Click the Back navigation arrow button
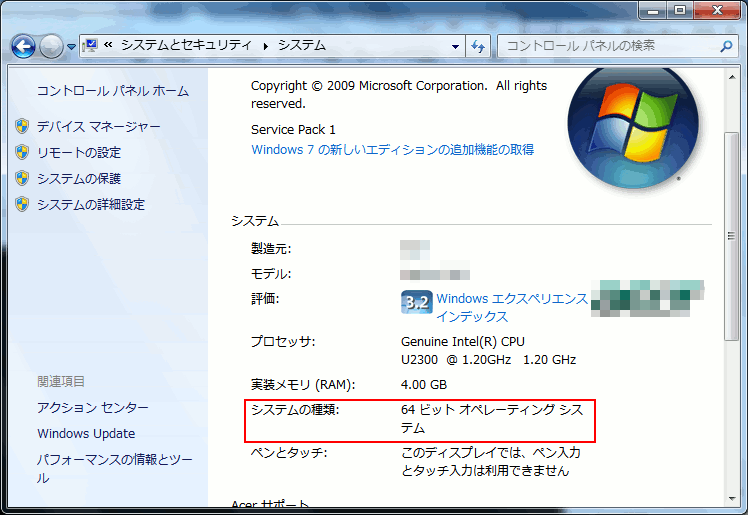 [24, 46]
